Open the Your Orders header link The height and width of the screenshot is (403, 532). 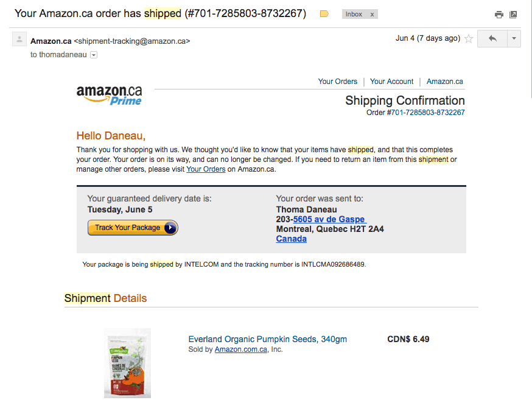pyautogui.click(x=337, y=82)
